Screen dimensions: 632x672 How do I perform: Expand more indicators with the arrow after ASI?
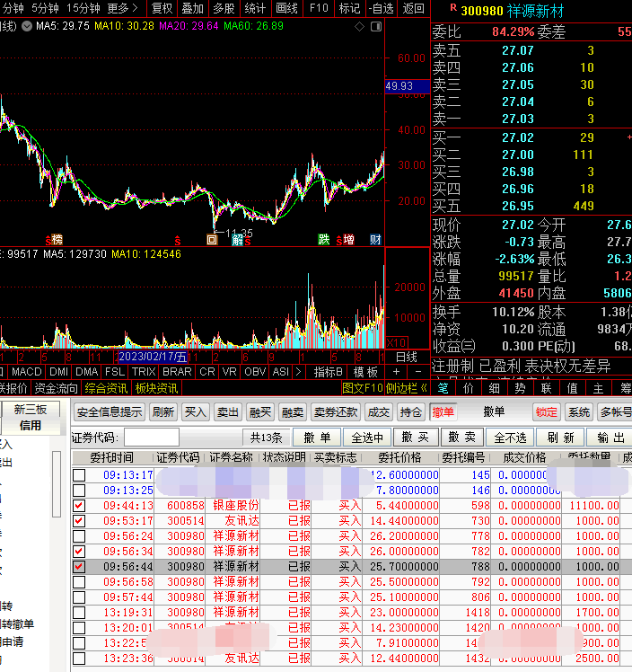[298, 372]
